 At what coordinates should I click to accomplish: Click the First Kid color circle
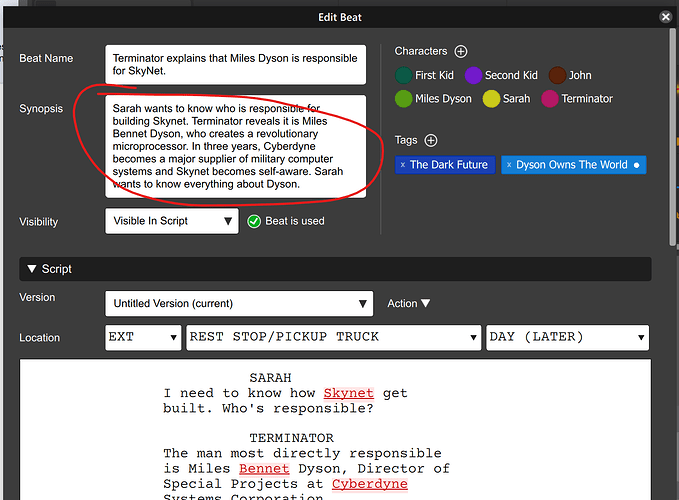tap(403, 75)
